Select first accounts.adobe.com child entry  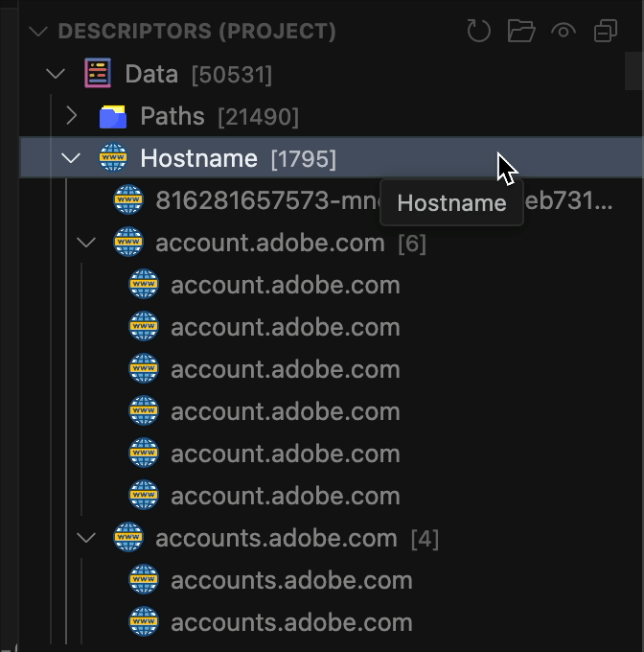tap(291, 580)
